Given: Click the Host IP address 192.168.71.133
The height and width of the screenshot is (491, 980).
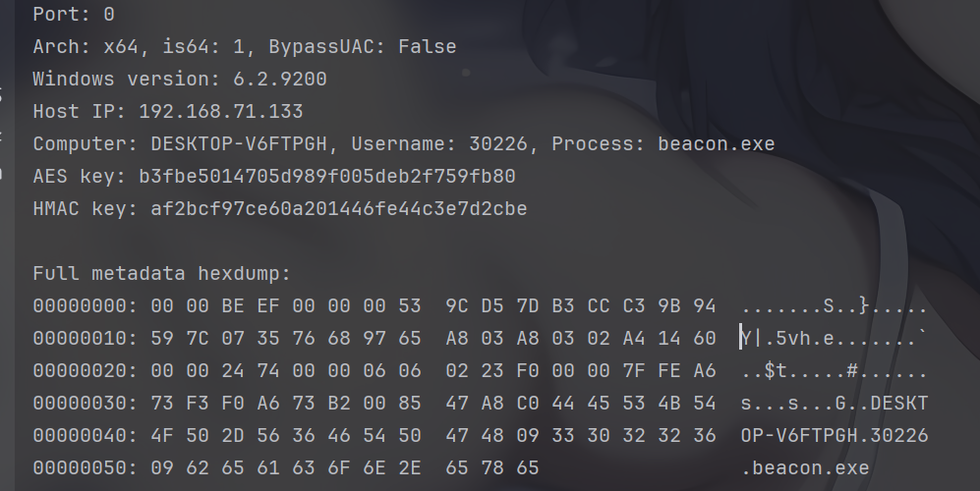Looking at the screenshot, I should pos(220,112).
